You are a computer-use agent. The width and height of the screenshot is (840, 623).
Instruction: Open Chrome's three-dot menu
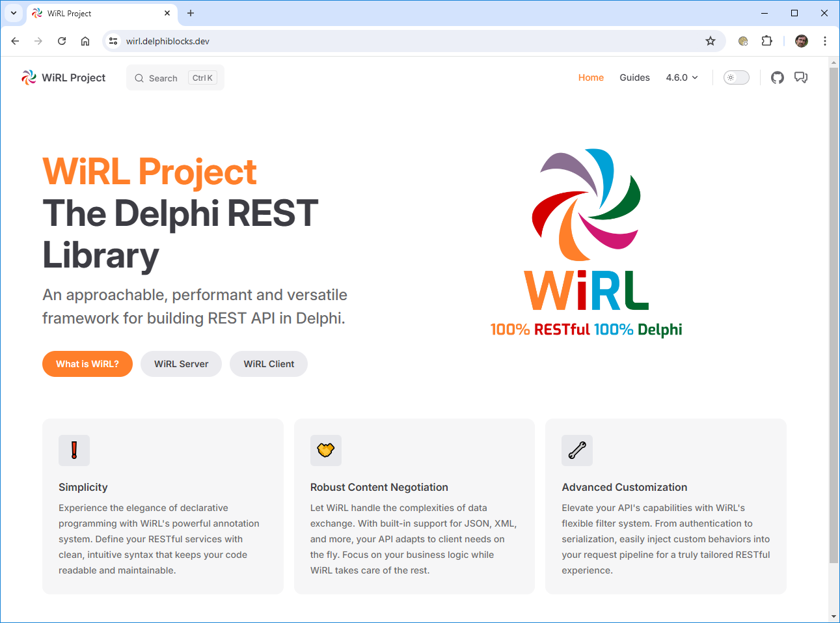[825, 41]
